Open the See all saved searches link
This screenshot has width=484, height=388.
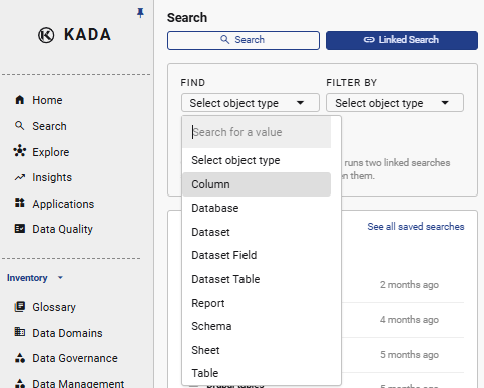416,227
